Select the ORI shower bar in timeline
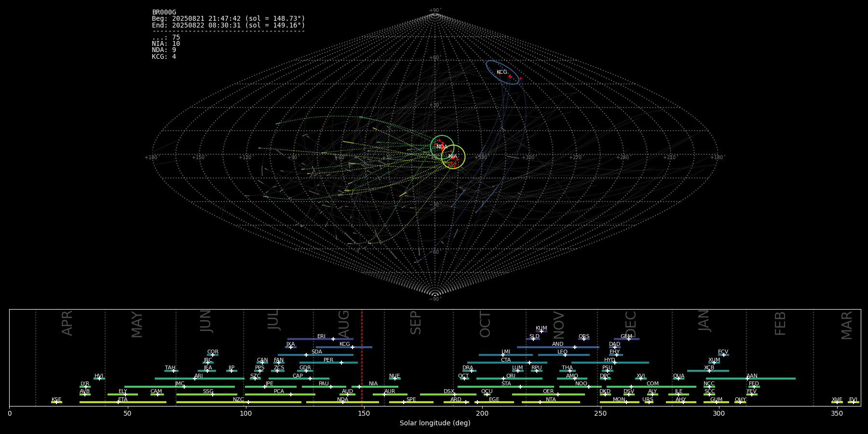This screenshot has width=868, height=434. 509,379
